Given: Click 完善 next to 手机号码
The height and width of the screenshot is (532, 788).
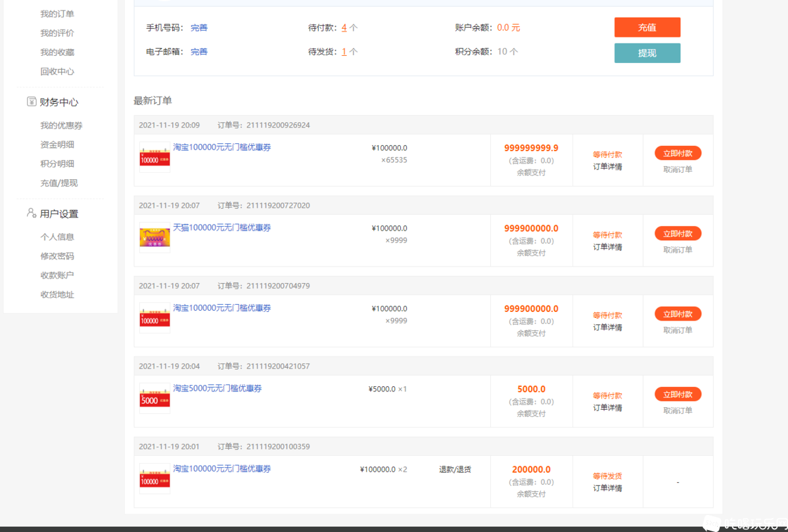Looking at the screenshot, I should pyautogui.click(x=199, y=28).
